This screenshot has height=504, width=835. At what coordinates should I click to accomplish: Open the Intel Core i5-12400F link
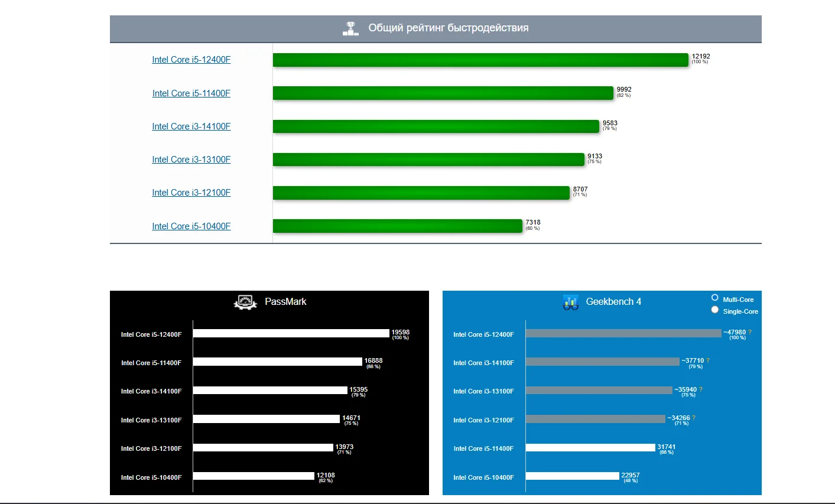tap(191, 60)
